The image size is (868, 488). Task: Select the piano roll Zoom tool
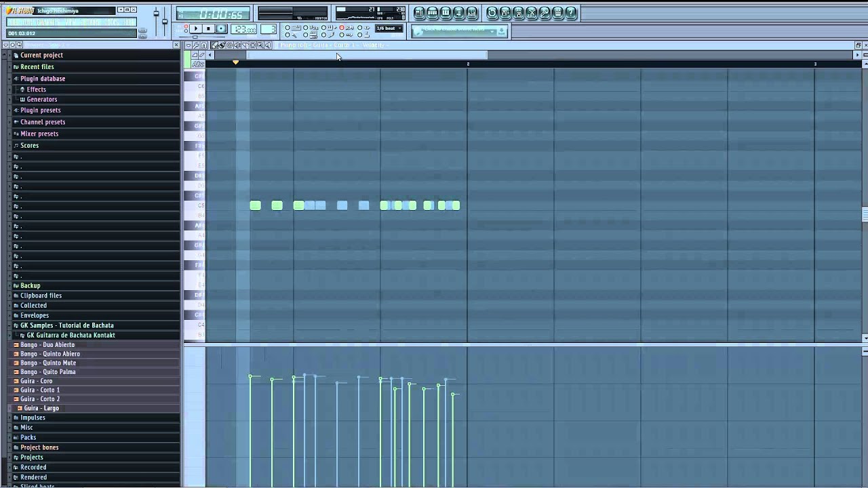[x=260, y=45]
